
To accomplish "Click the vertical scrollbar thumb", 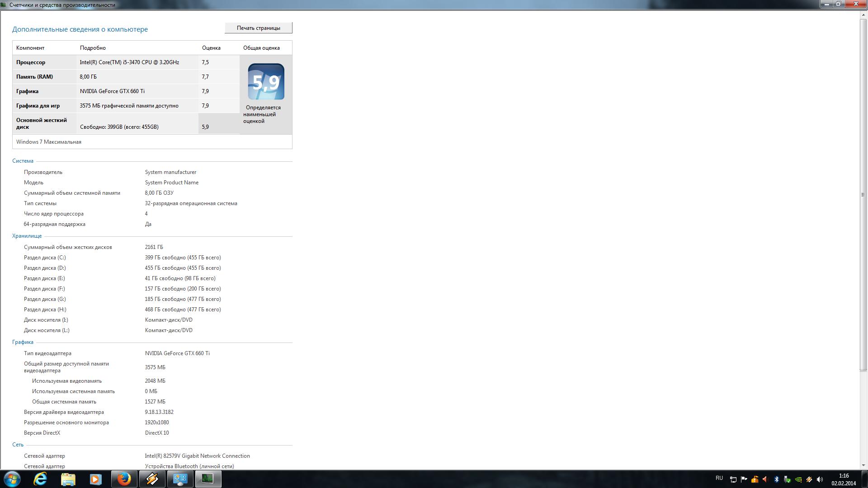I will [863, 194].
